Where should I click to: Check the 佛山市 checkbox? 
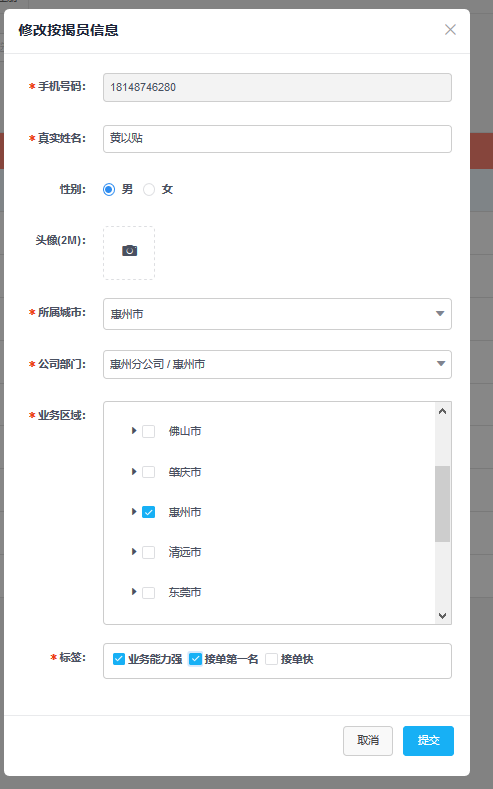(x=148, y=431)
